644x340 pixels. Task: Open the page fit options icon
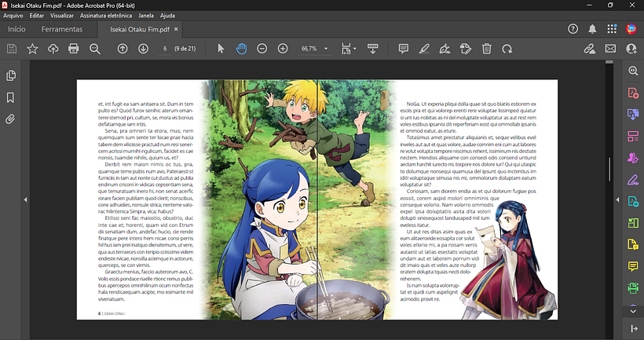[x=348, y=49]
